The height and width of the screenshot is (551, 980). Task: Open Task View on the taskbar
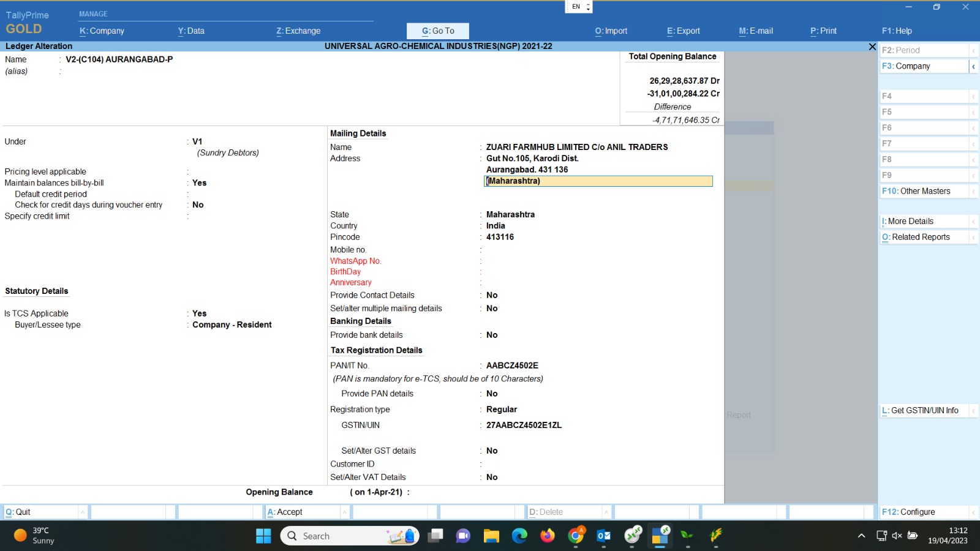(x=435, y=536)
